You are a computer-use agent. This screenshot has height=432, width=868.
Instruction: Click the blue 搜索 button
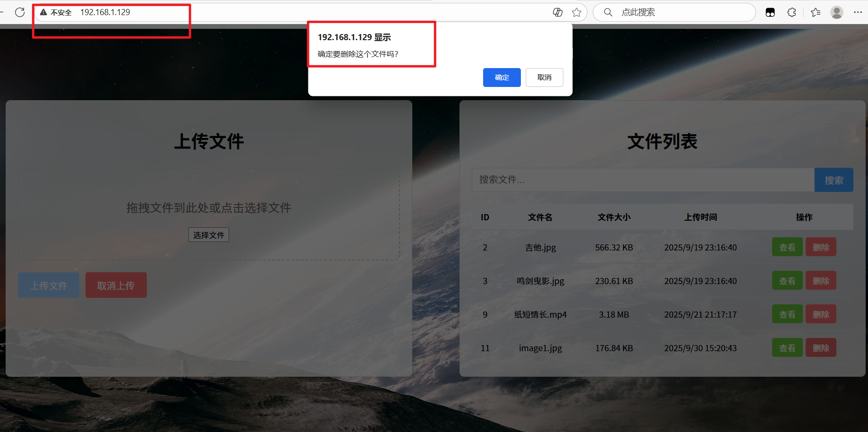pos(834,180)
